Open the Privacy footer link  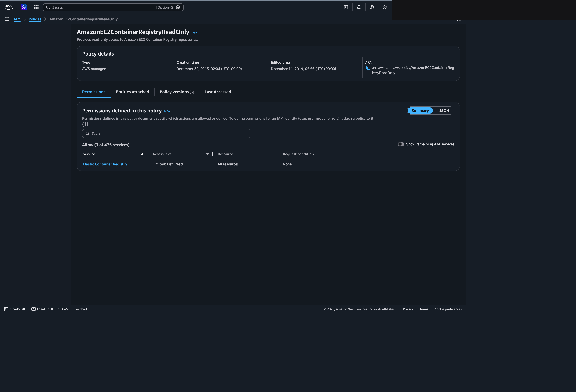coord(408,309)
